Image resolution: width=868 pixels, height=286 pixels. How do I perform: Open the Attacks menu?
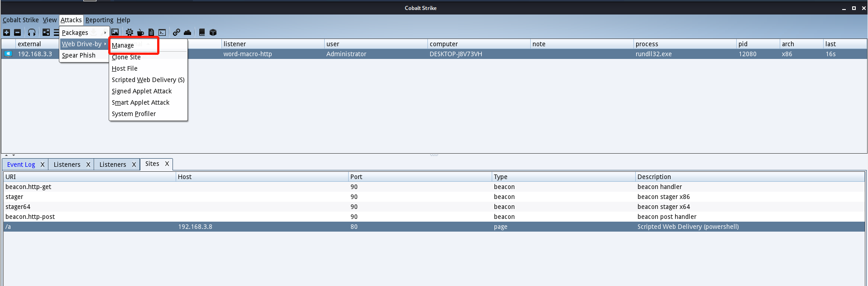click(x=71, y=20)
